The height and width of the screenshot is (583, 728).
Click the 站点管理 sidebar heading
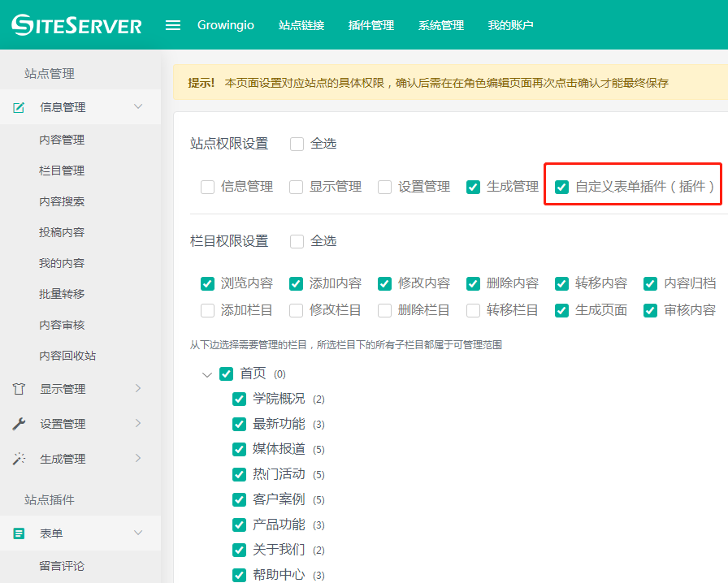50,73
